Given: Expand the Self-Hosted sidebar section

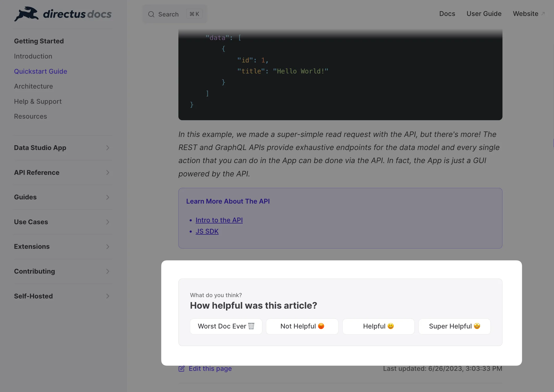Looking at the screenshot, I should pos(108,296).
